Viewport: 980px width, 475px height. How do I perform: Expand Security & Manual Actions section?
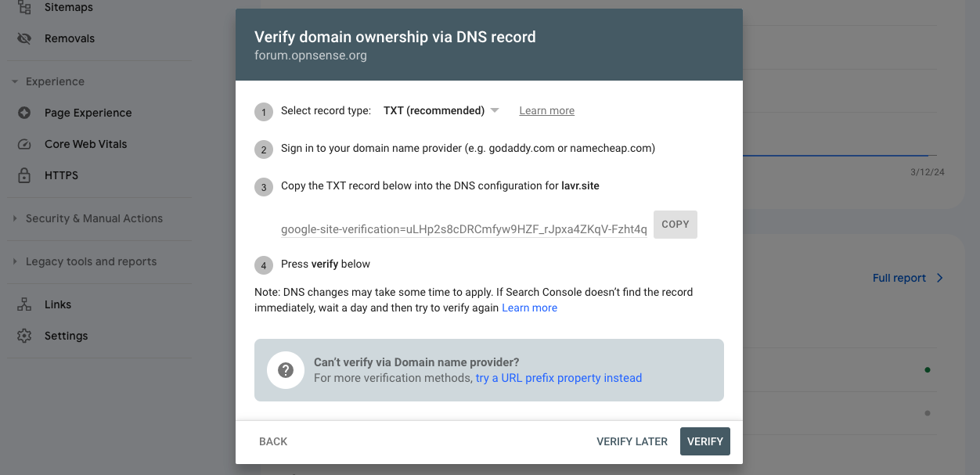(15, 218)
